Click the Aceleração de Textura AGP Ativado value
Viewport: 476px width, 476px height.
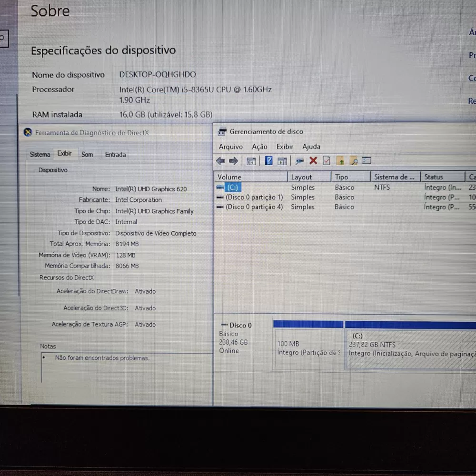[145, 324]
